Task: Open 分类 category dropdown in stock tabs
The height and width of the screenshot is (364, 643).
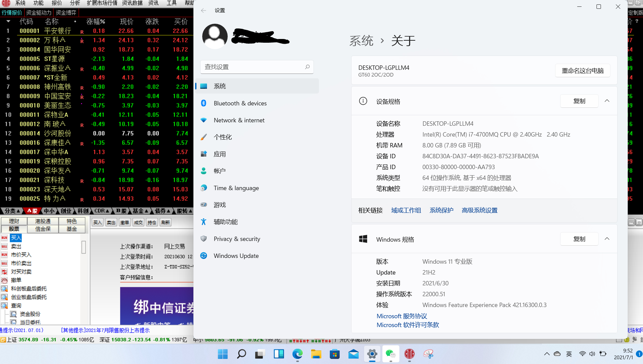Action: (x=12, y=211)
